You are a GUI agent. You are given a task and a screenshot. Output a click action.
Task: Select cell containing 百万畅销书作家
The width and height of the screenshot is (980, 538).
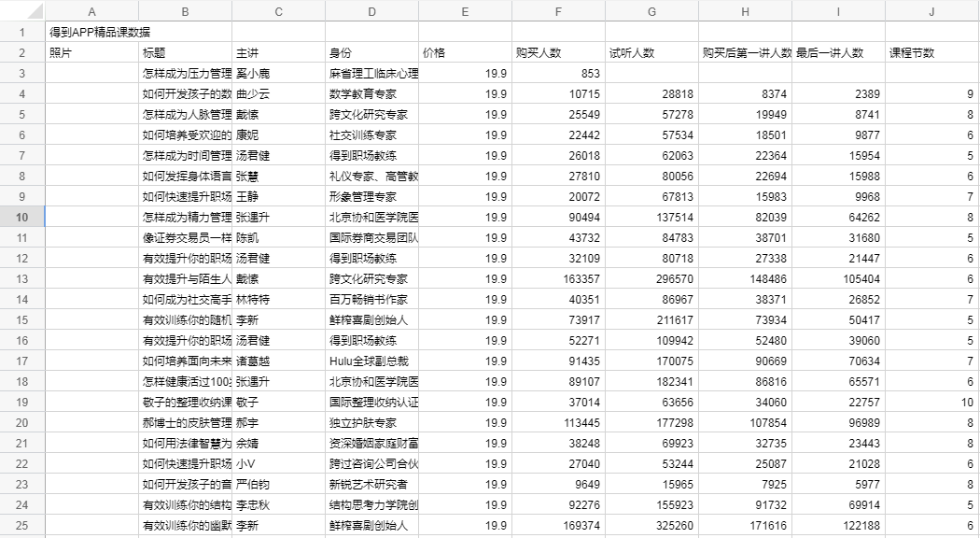tap(371, 300)
